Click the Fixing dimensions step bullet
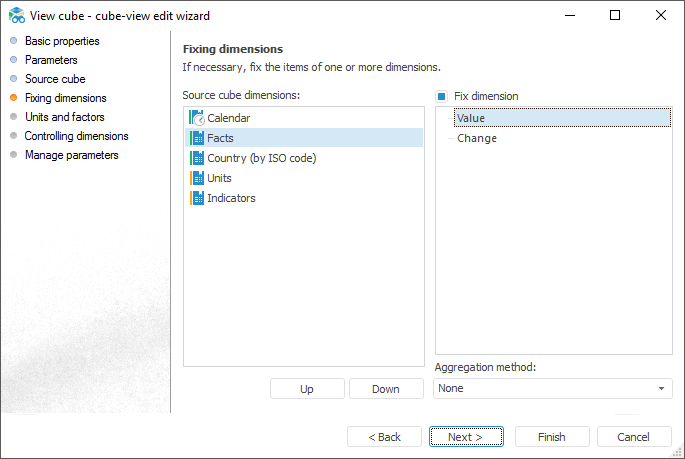 [x=13, y=98]
